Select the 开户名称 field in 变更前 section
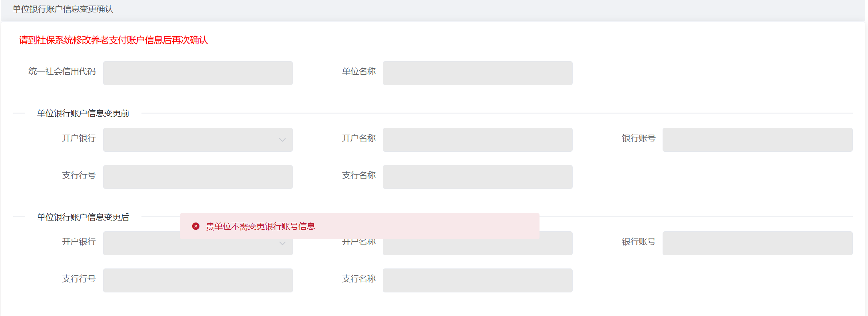The height and width of the screenshot is (316, 868). click(x=478, y=140)
